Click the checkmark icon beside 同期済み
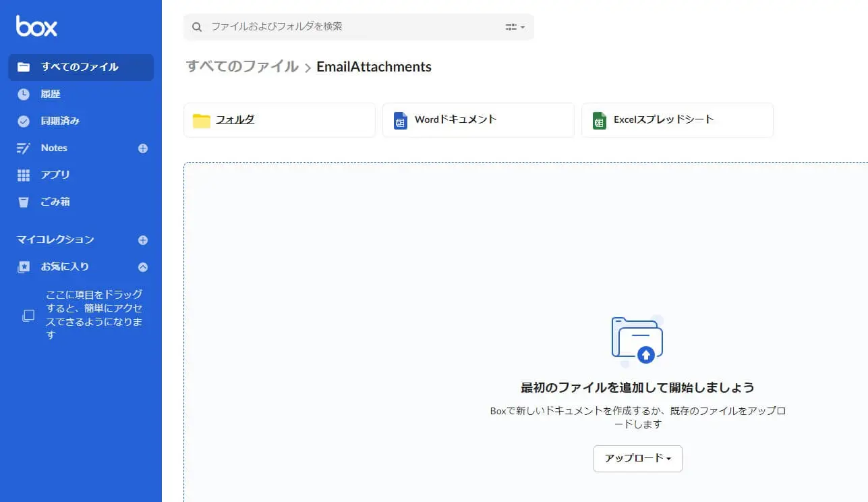This screenshot has height=502, width=868. click(24, 121)
